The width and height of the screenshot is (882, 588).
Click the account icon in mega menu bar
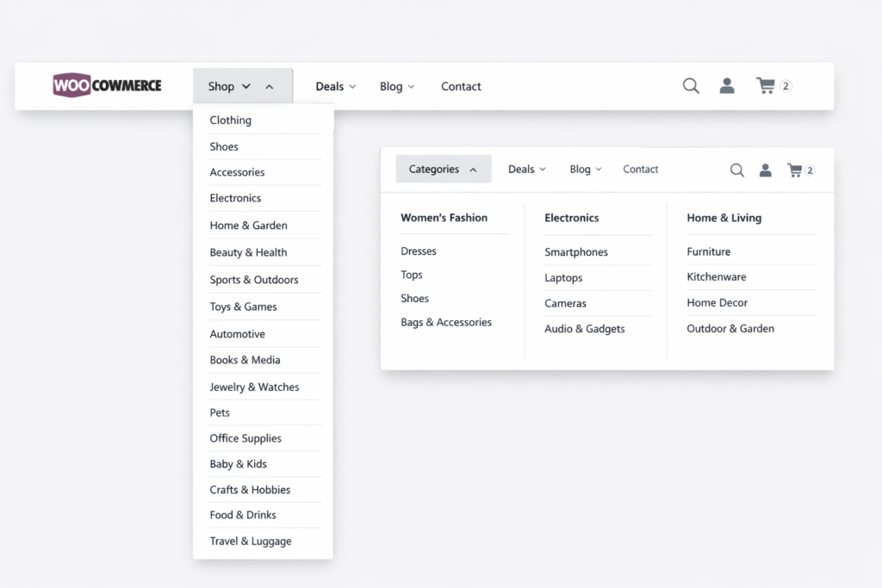pyautogui.click(x=765, y=170)
